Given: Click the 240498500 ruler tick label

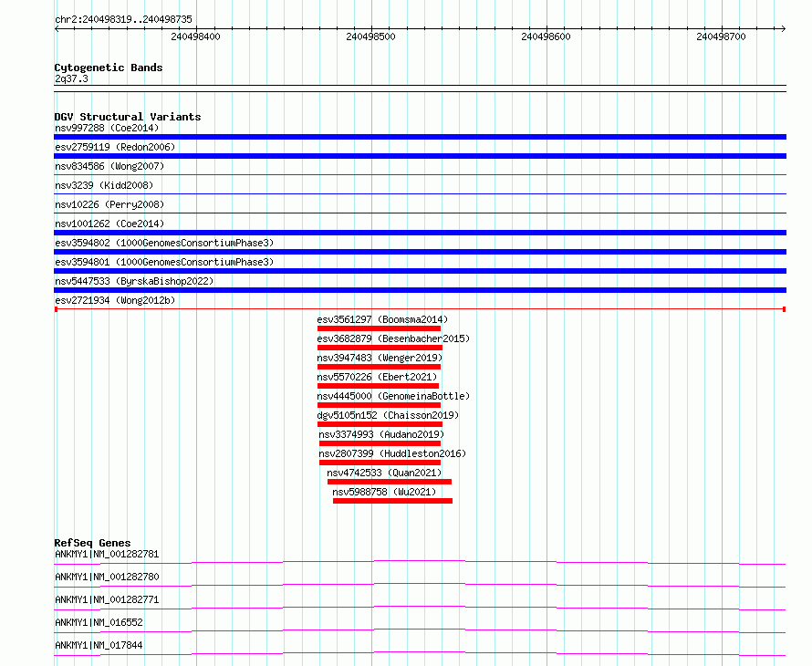Looking at the screenshot, I should point(370,36).
